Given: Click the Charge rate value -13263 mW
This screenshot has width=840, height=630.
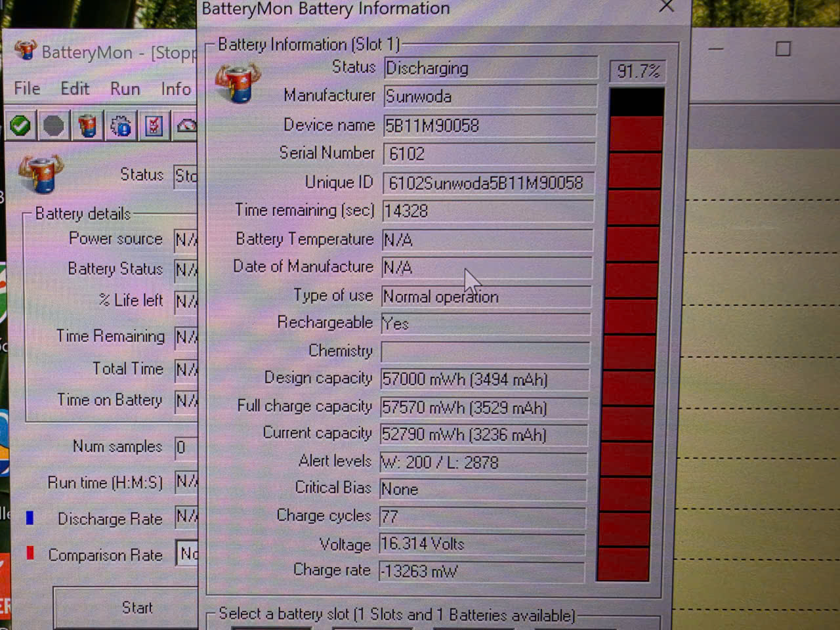Looking at the screenshot, I should tap(482, 571).
